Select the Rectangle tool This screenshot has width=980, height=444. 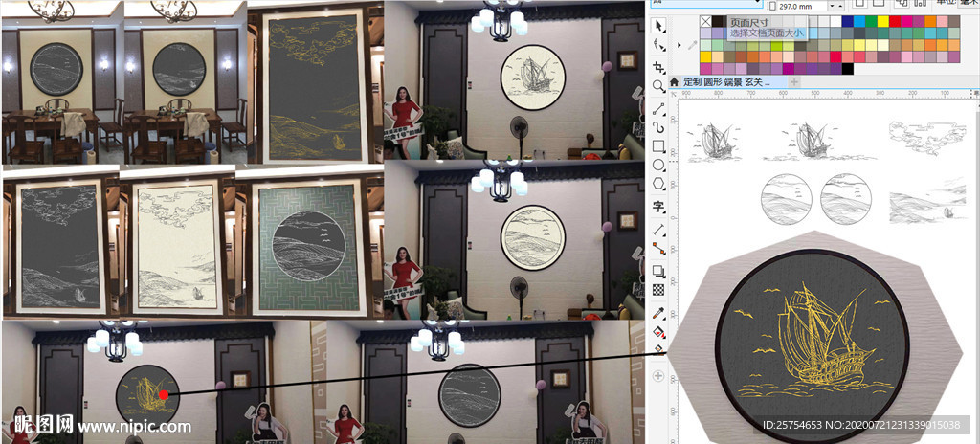658,146
